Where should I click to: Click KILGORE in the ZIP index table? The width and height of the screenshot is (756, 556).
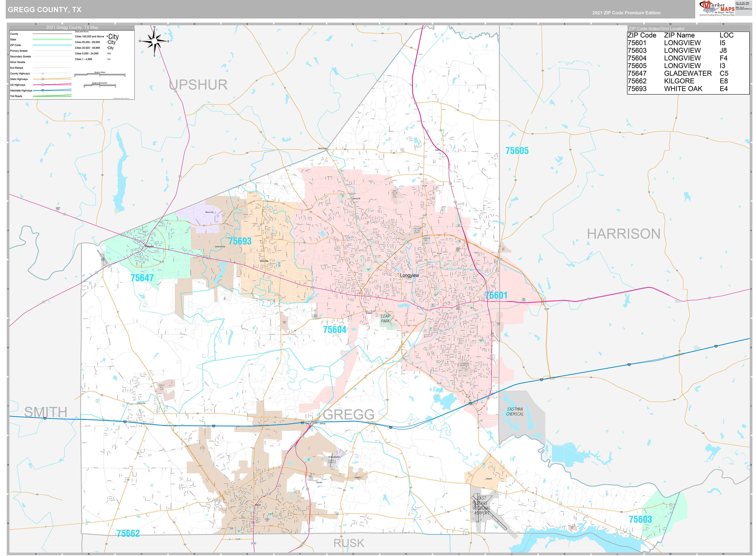point(679,81)
